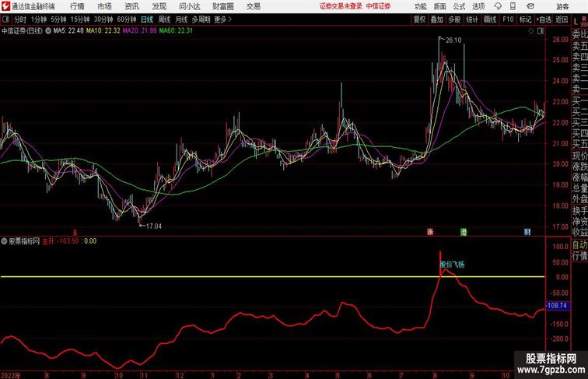Image resolution: width=588 pixels, height=379 pixels.
Task: Click the 中信证券(日线) chart title
Action: point(22,31)
